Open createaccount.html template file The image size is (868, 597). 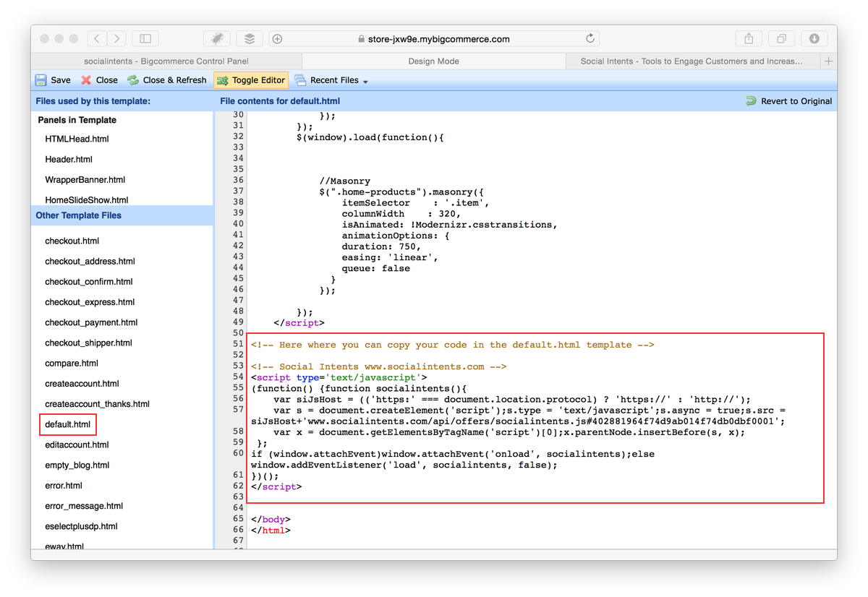coord(82,383)
